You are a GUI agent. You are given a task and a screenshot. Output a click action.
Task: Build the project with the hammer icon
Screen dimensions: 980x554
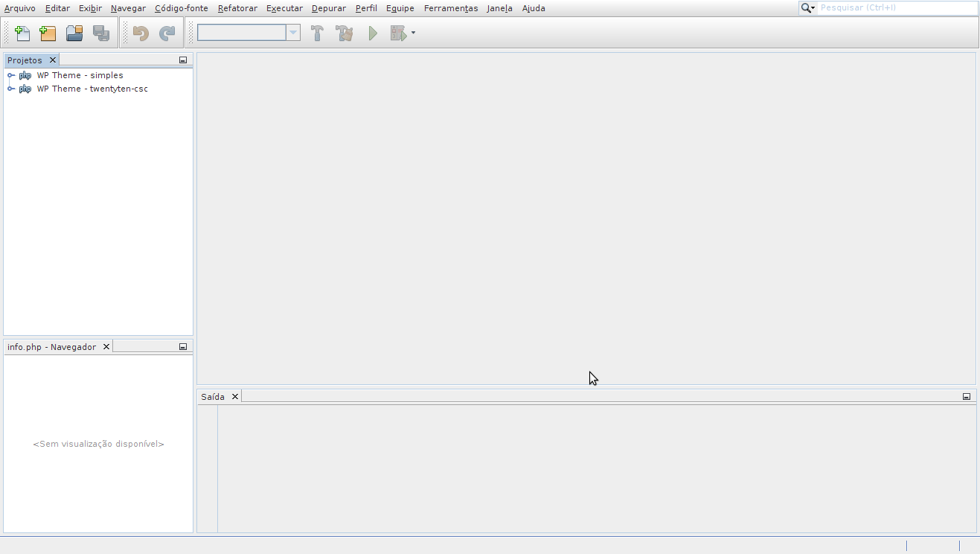pos(317,33)
